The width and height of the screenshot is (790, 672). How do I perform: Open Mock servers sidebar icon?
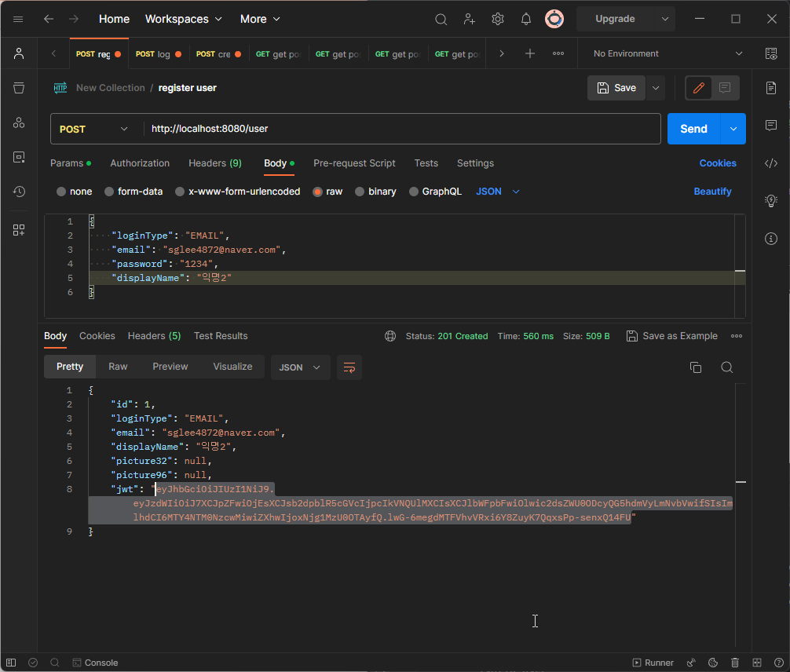pos(19,157)
